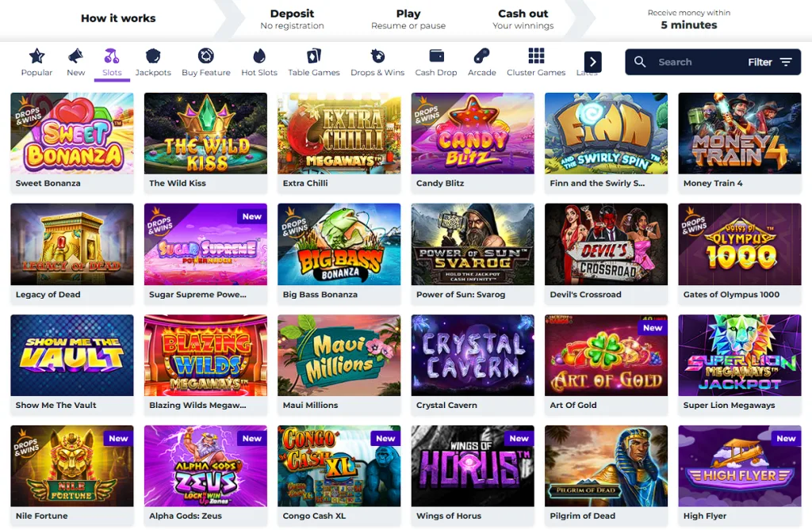The image size is (812, 530).
Task: Open the Big Bass Bonanza game tile
Action: click(x=339, y=244)
